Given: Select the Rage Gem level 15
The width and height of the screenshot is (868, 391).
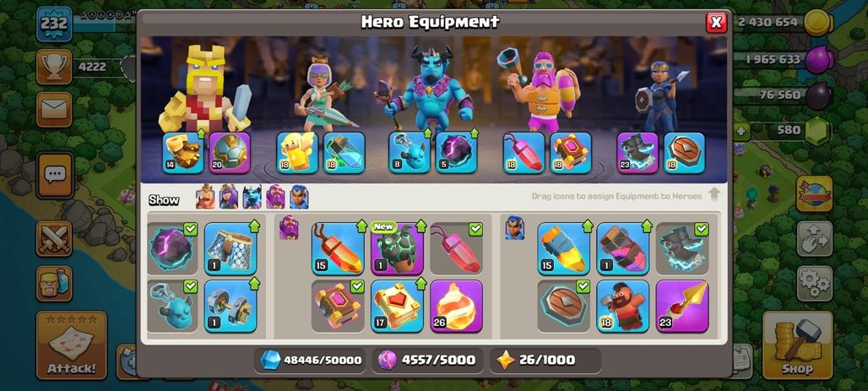Looking at the screenshot, I should click(x=338, y=248).
